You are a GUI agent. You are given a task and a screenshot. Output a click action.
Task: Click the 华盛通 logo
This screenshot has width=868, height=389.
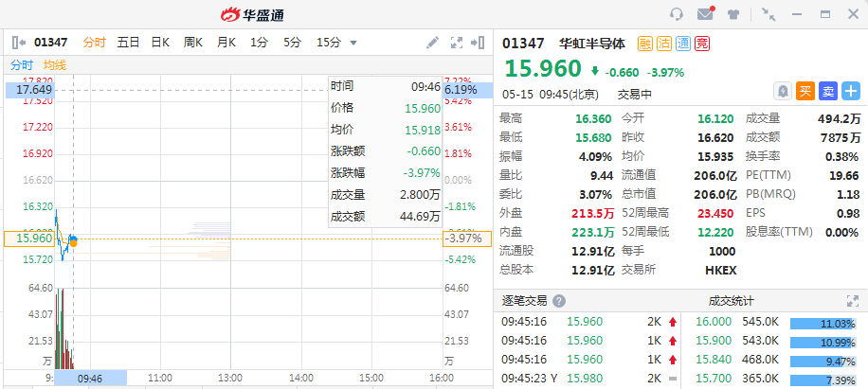coord(252,15)
